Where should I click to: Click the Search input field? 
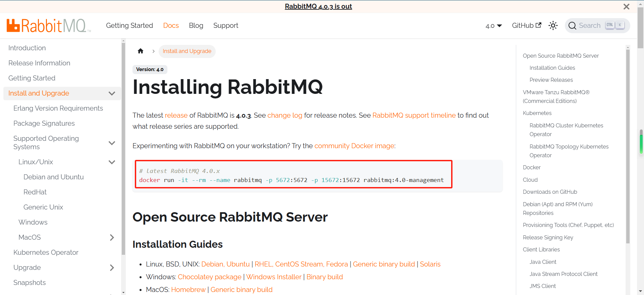(x=590, y=25)
